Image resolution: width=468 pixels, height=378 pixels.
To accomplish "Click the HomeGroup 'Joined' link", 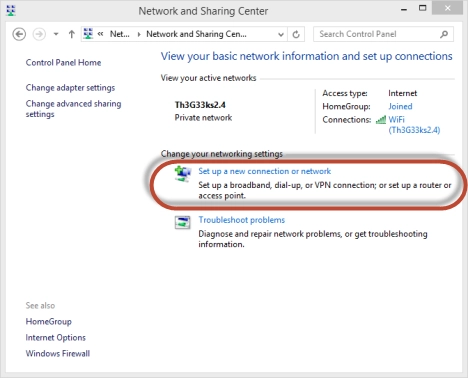I will (x=400, y=106).
